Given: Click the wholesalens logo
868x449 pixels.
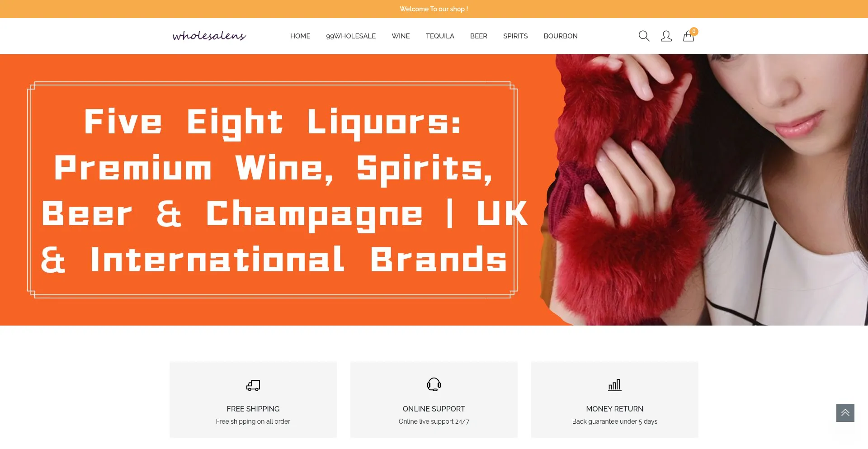Looking at the screenshot, I should 209,36.
